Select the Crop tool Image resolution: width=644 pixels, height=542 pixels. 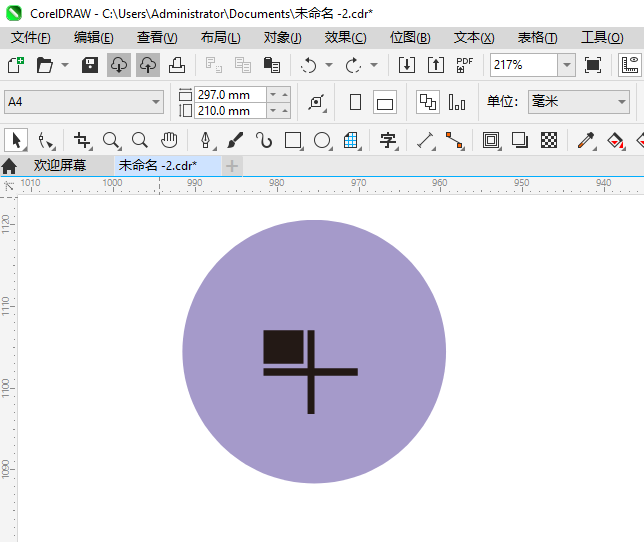coord(83,140)
